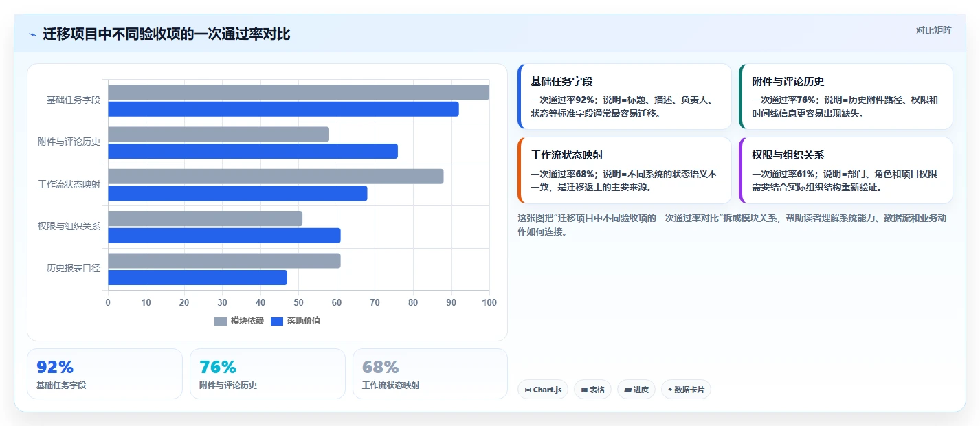The width and height of the screenshot is (980, 426).
Task: Click the 68% 工作流状态映射 stat card
Action: (x=430, y=374)
